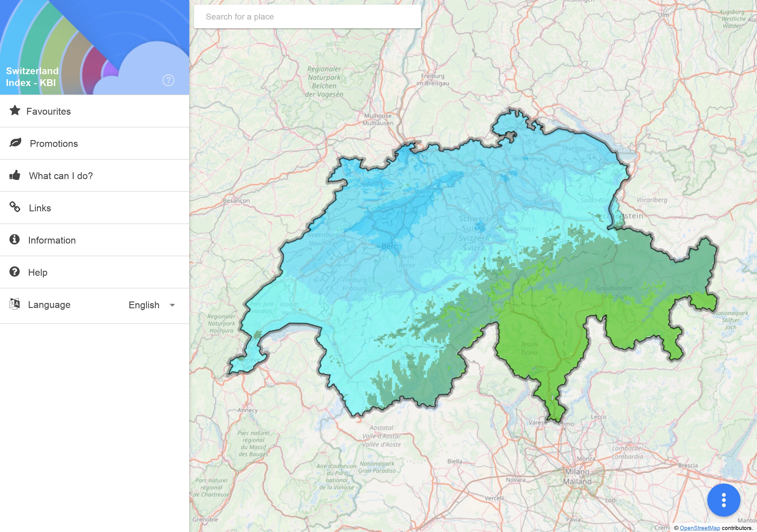The height and width of the screenshot is (532, 757).
Task: Click the Language translate icon
Action: 14,304
